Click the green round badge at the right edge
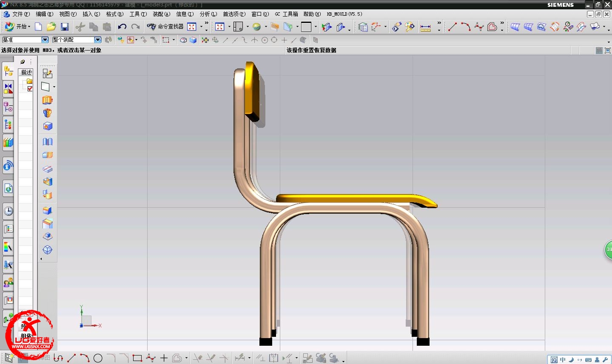This screenshot has width=612, height=364. (x=608, y=250)
